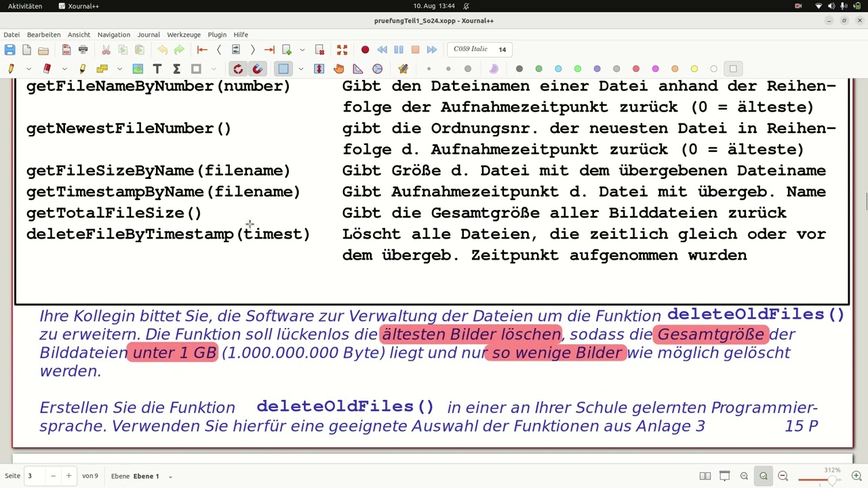Pick the green color swatch
This screenshot has width=868, height=488.
[x=539, y=68]
